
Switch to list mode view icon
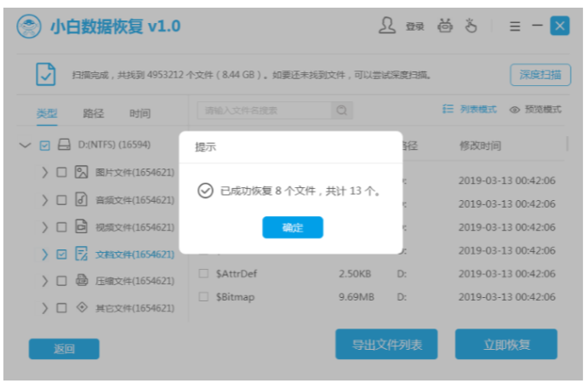(x=448, y=110)
